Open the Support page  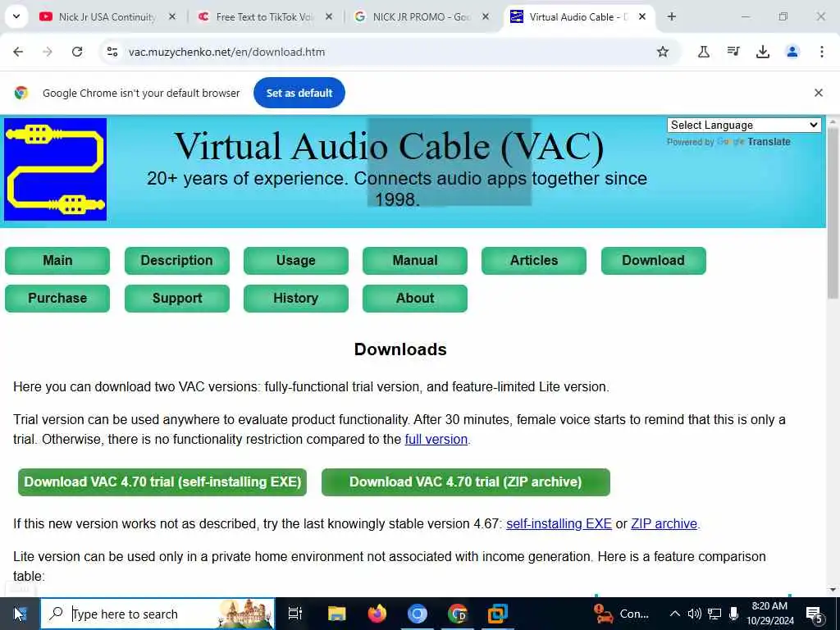pyautogui.click(x=177, y=298)
